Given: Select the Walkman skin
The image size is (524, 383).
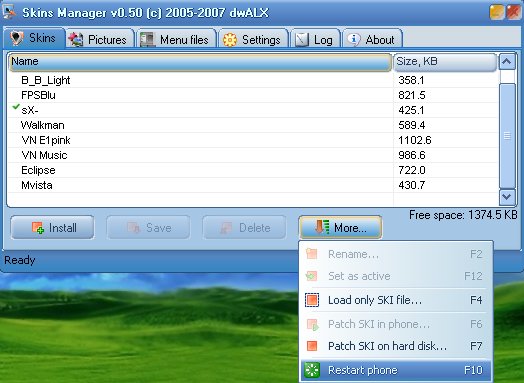Looking at the screenshot, I should [x=42, y=125].
